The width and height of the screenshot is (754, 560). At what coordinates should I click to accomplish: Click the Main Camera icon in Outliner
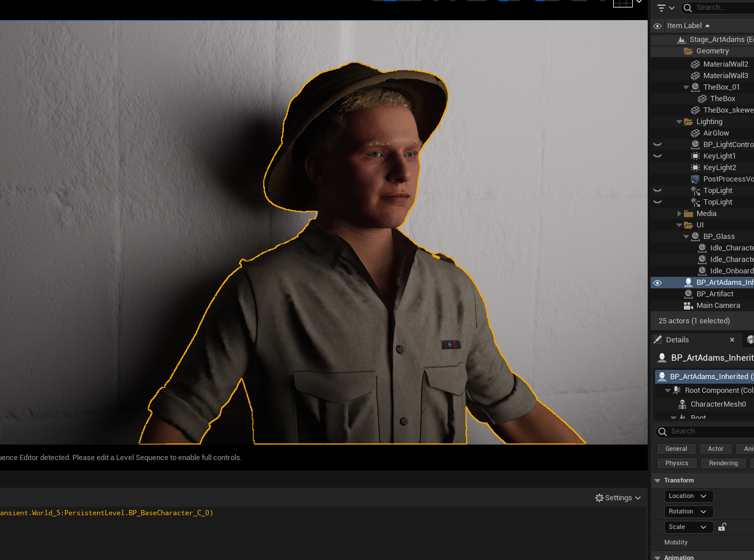point(688,306)
